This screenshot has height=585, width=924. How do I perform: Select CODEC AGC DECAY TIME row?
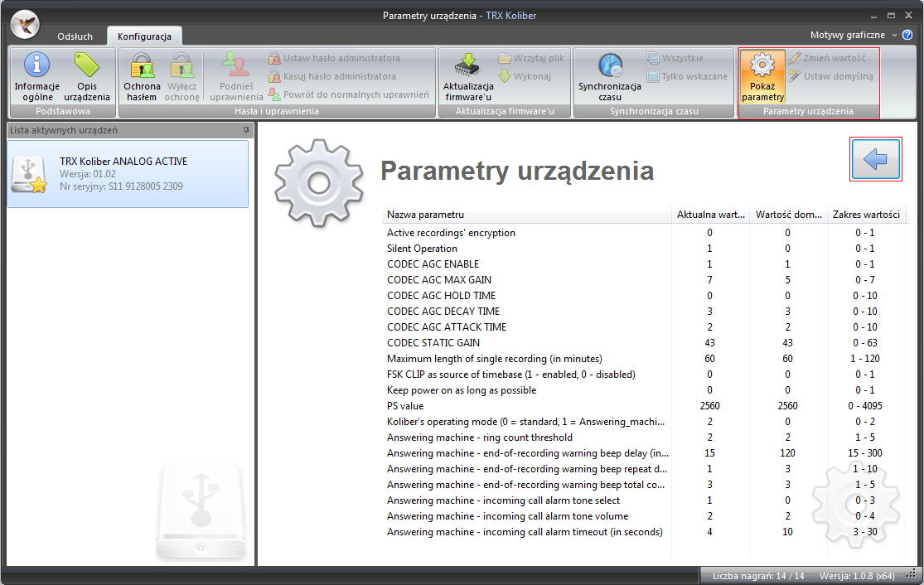(644, 311)
